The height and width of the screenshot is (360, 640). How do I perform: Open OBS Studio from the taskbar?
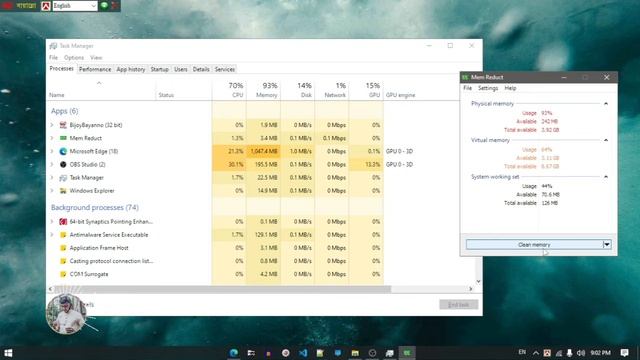372,353
